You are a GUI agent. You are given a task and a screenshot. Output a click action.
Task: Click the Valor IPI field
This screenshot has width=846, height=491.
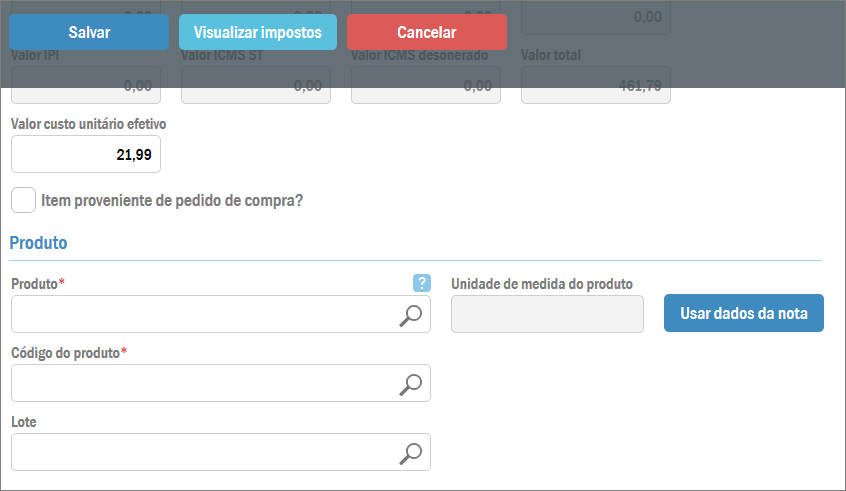click(x=86, y=87)
